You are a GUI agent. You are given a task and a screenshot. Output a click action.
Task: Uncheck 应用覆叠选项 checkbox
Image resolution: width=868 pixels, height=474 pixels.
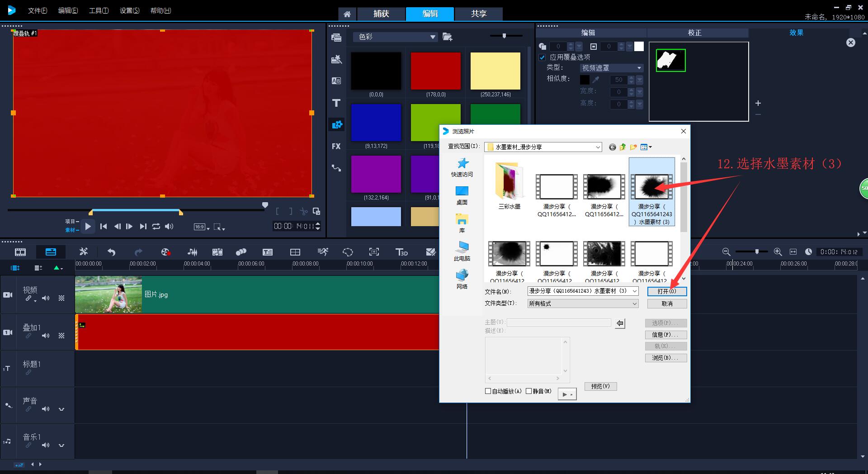(542, 57)
